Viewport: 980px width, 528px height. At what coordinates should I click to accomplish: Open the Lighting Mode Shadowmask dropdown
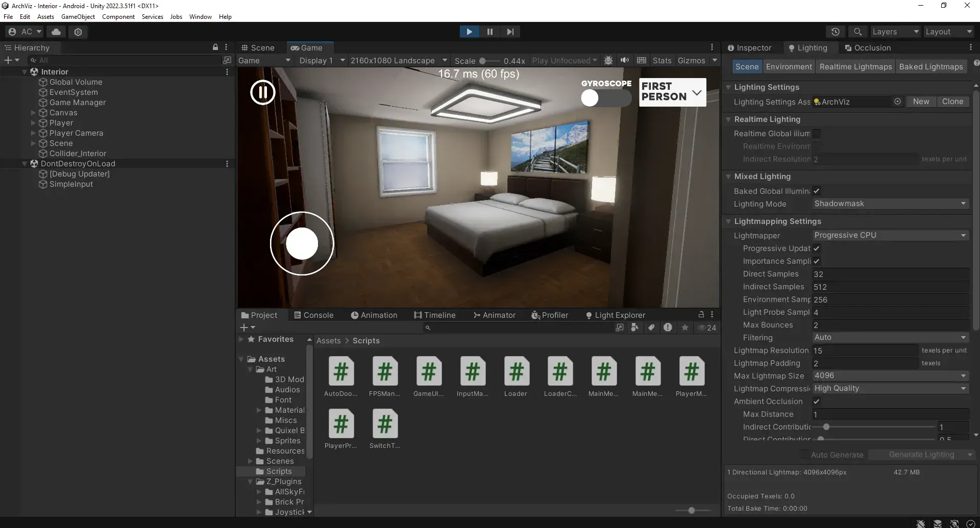pyautogui.click(x=891, y=204)
